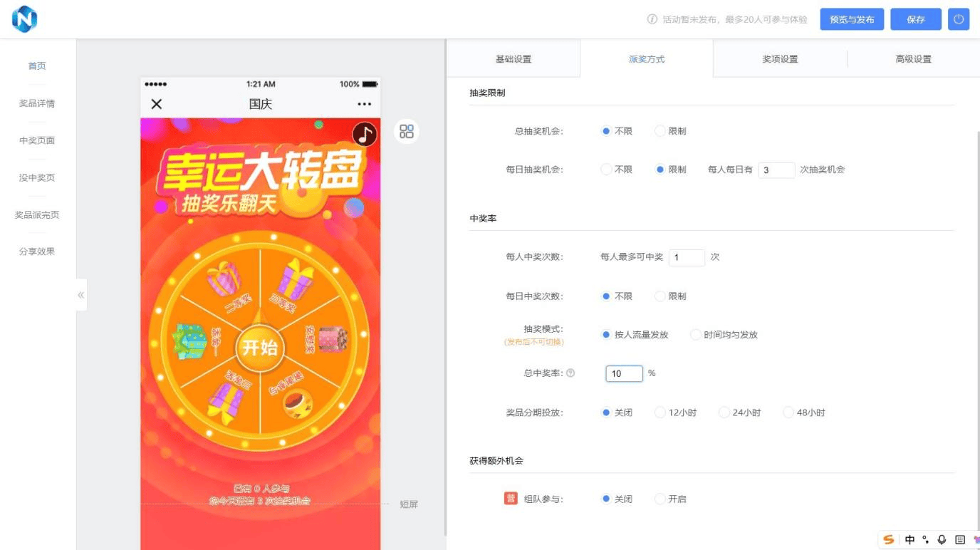
Task: Click the music note icon on the preview
Action: pyautogui.click(x=363, y=135)
